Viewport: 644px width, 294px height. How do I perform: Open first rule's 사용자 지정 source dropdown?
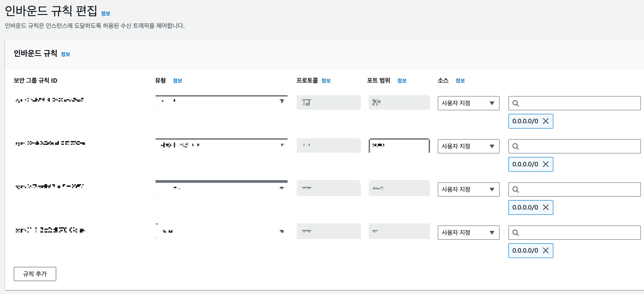(x=468, y=103)
